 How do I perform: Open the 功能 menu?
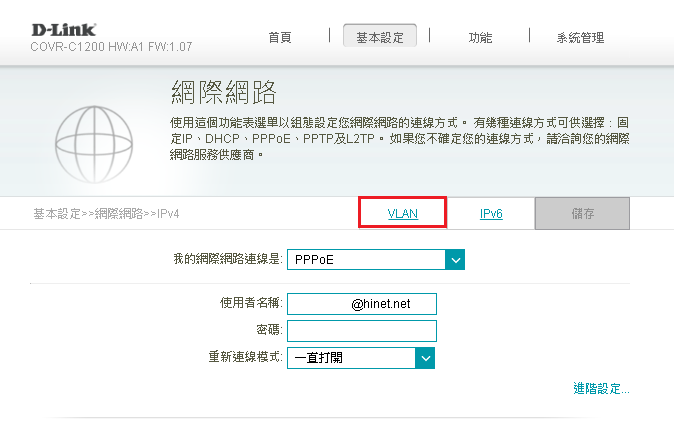[x=480, y=38]
